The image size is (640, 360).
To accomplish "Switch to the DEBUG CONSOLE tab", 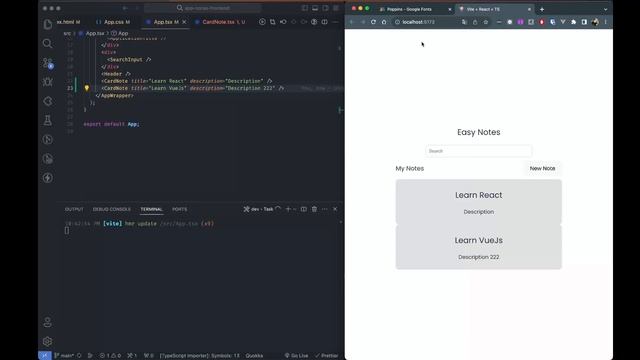I will coord(112,209).
